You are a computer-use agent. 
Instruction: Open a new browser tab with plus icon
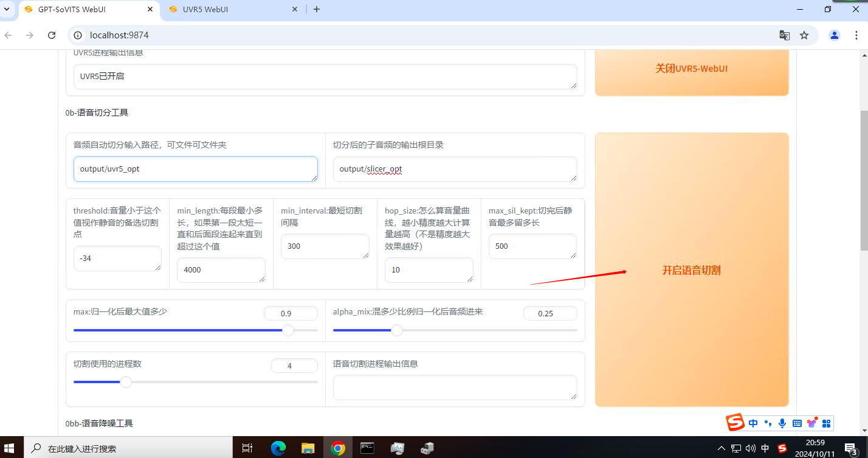[317, 9]
